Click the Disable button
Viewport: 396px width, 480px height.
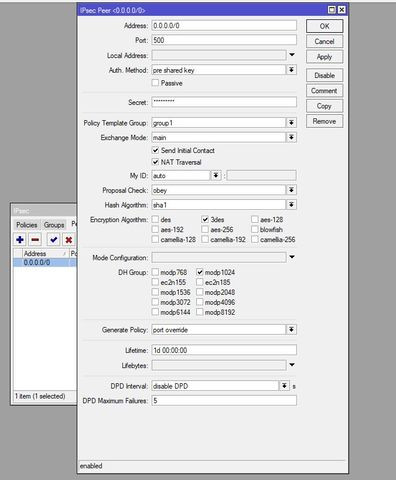[x=324, y=75]
